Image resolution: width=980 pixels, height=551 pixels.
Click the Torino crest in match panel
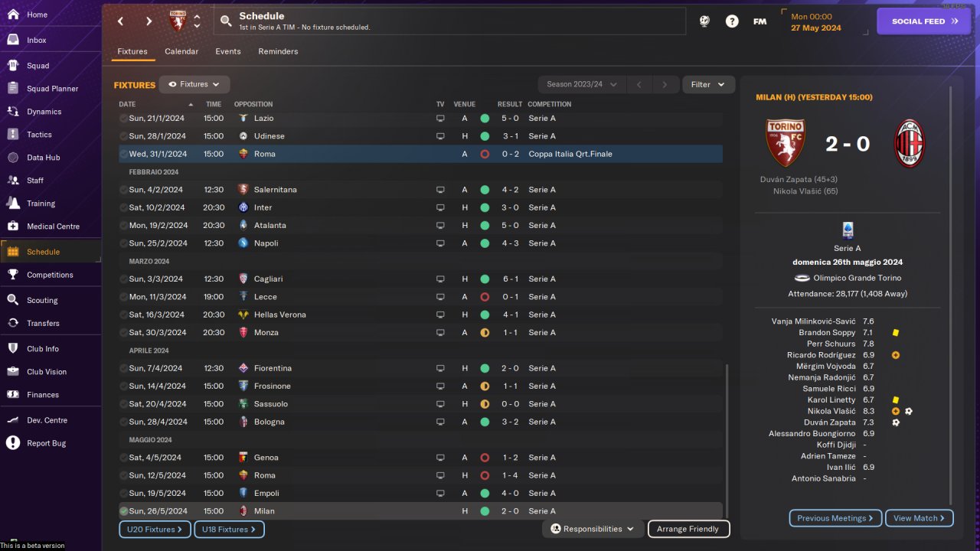[786, 144]
